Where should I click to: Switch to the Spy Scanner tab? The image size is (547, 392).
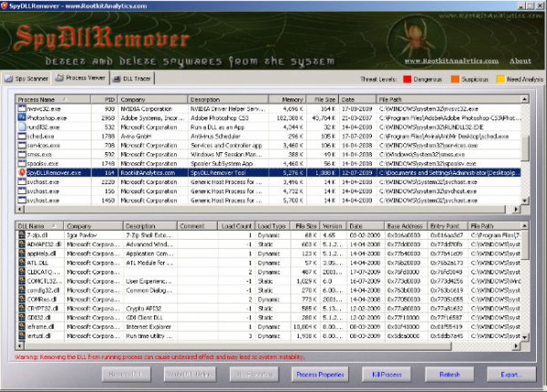(26, 78)
